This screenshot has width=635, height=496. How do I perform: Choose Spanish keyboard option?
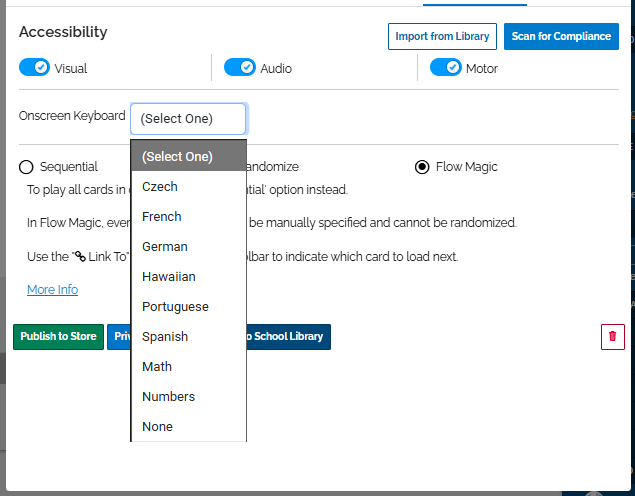coord(189,336)
